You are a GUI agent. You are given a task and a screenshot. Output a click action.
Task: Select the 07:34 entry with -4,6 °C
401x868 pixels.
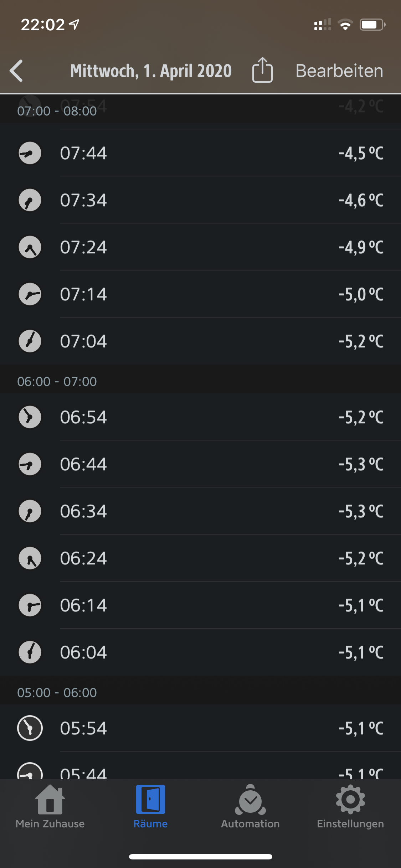click(x=214, y=200)
